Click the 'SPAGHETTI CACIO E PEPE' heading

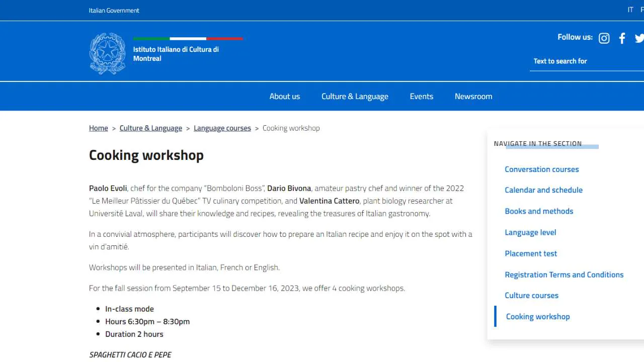click(x=130, y=355)
